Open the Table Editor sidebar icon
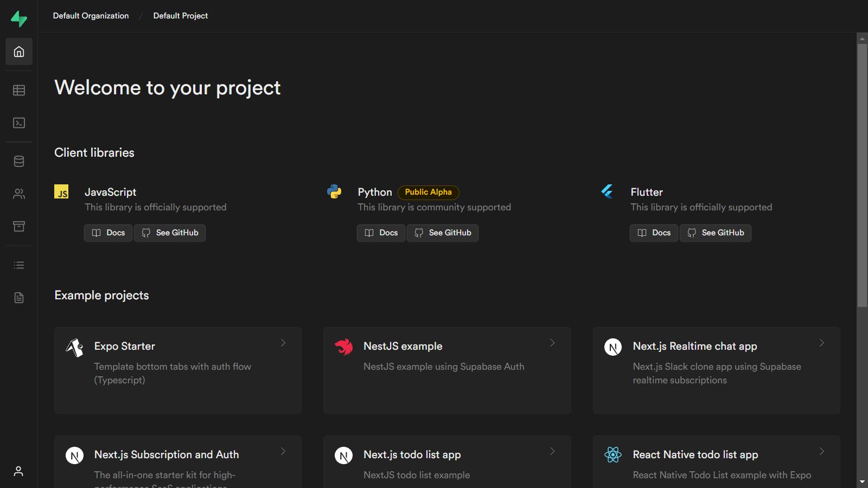The width and height of the screenshot is (868, 488). pos(19,90)
